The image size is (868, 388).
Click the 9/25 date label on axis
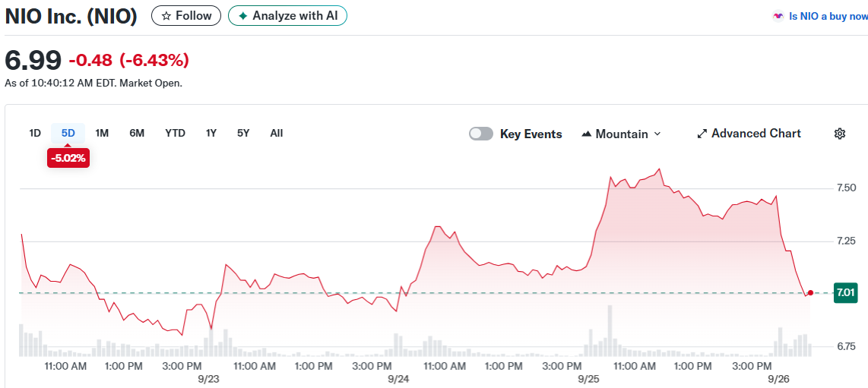[589, 380]
